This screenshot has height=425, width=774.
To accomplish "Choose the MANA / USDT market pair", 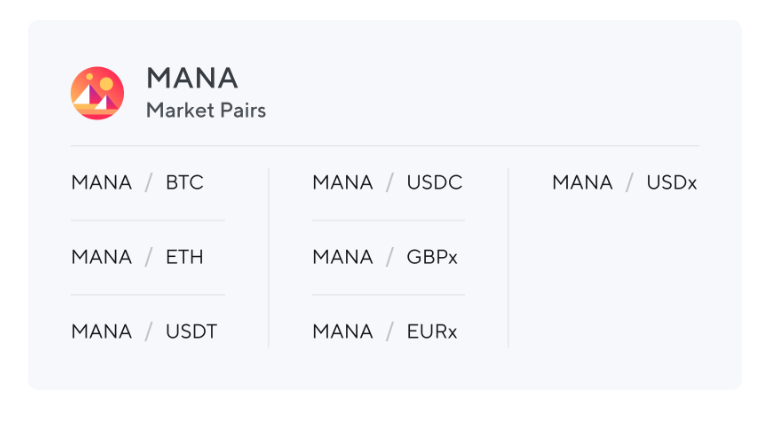I will (144, 331).
